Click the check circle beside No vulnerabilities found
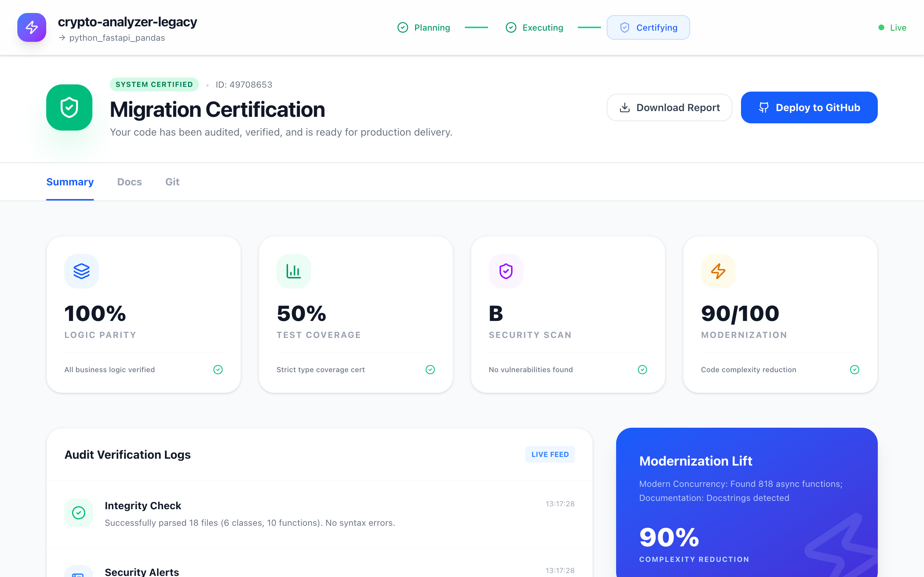 [x=642, y=369]
